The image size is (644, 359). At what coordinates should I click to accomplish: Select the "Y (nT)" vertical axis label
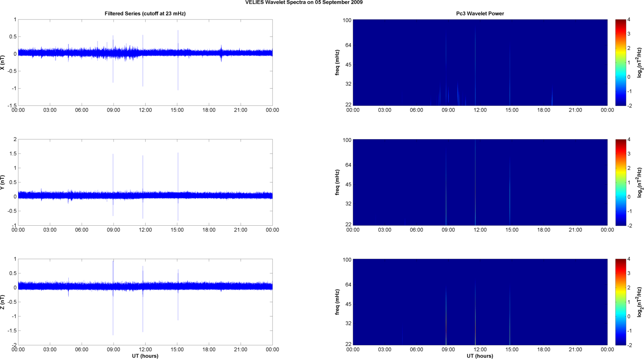tap(3, 182)
